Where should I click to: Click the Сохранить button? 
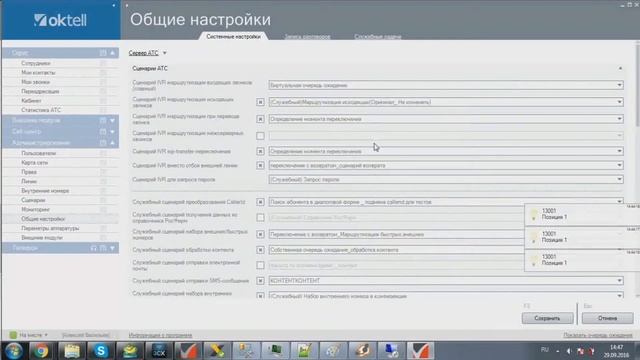click(547, 318)
